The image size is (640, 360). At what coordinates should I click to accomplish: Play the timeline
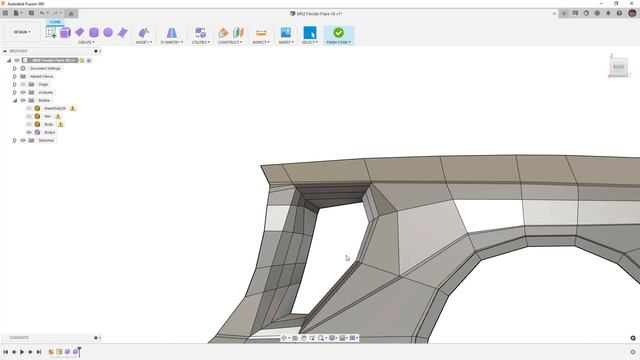click(x=22, y=352)
